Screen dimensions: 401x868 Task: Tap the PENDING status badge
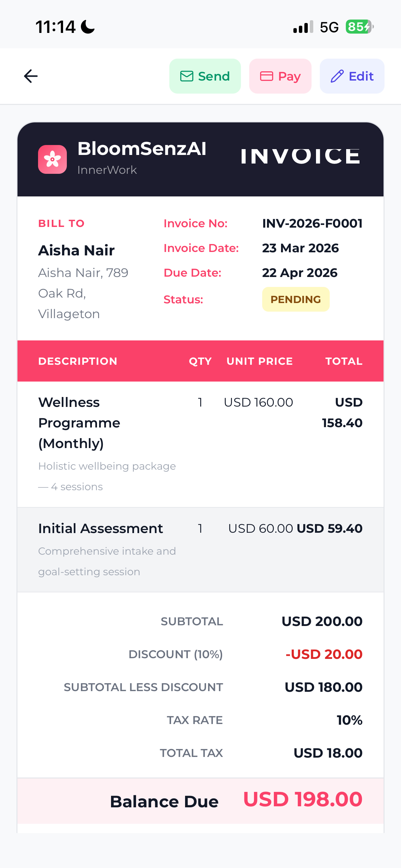click(296, 299)
